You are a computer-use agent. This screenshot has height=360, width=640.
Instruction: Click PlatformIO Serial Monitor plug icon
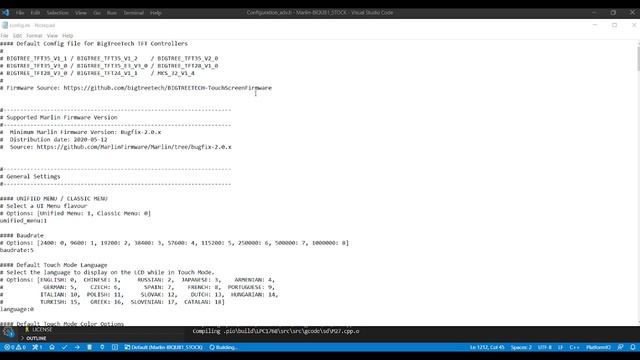[102, 347]
